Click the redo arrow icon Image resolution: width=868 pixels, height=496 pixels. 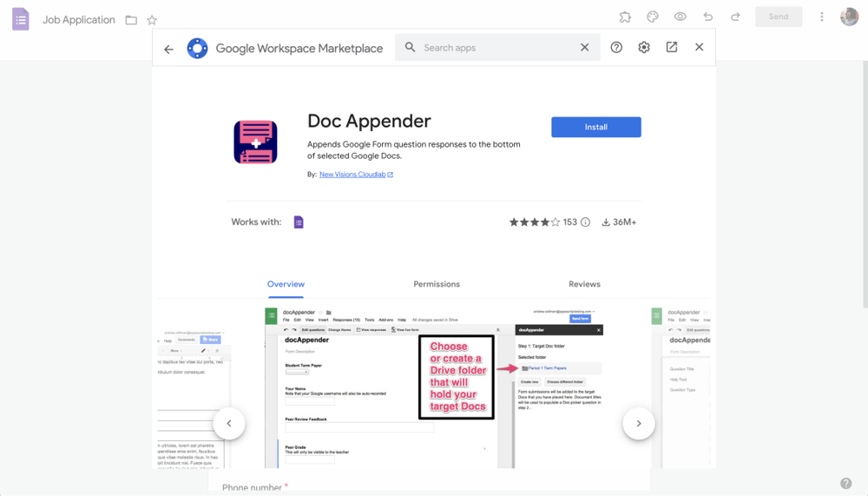point(735,17)
